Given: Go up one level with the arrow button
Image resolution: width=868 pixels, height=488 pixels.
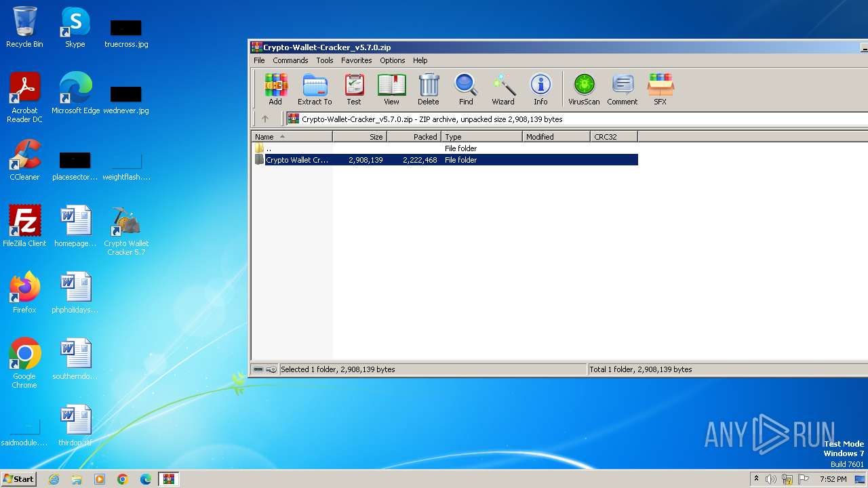Looking at the screenshot, I should point(265,119).
